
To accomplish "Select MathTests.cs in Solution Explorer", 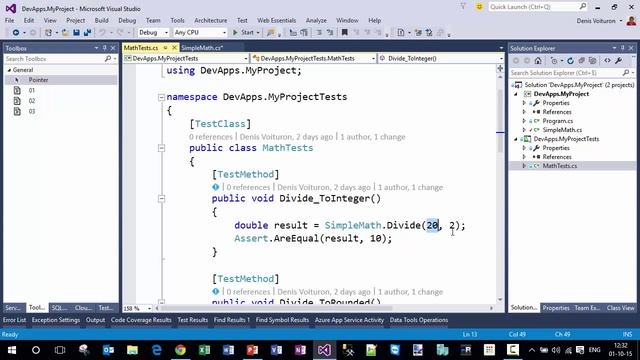I will coord(560,166).
